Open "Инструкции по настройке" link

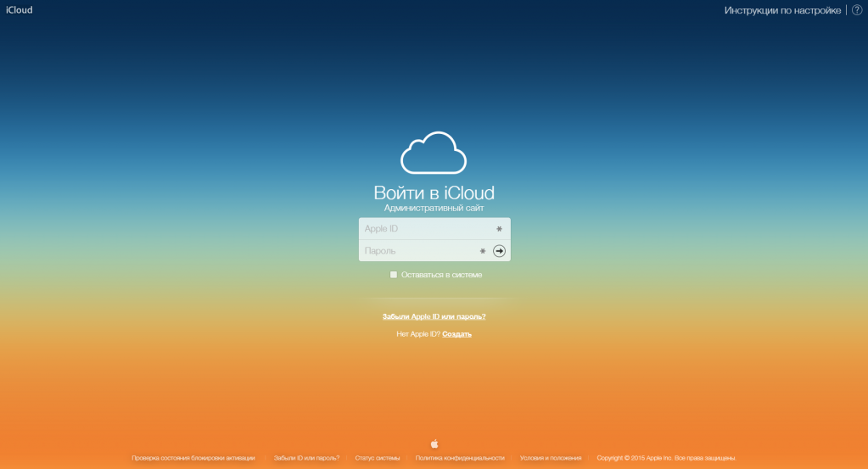coord(782,10)
